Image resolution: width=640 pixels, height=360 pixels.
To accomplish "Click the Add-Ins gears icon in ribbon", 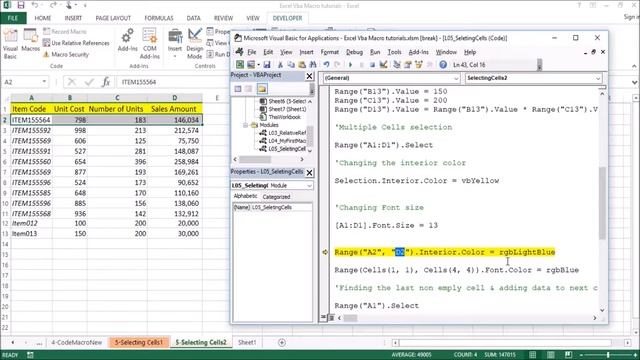I will (127, 40).
